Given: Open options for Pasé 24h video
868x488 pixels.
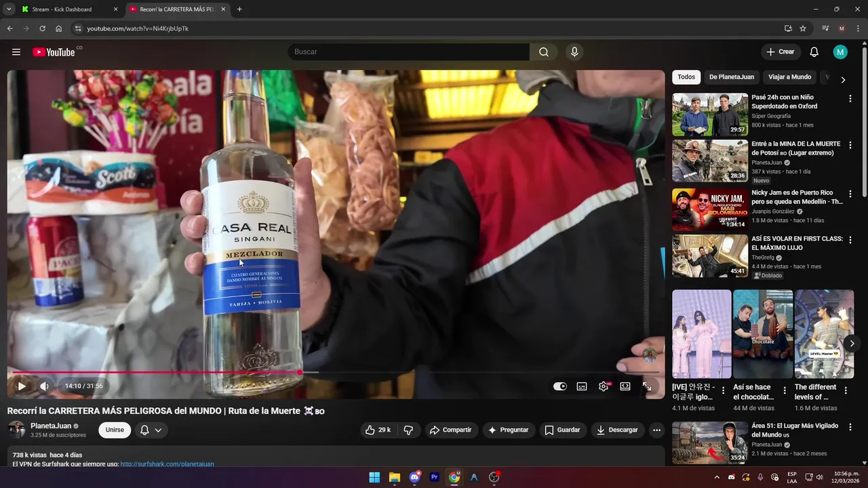Looking at the screenshot, I should (850, 99).
